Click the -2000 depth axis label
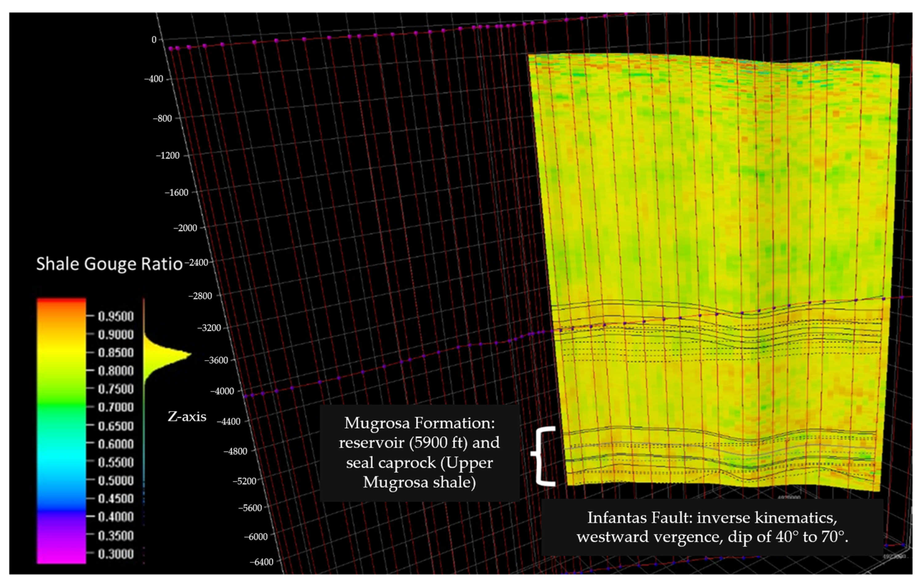This screenshot has width=924, height=586. (185, 228)
